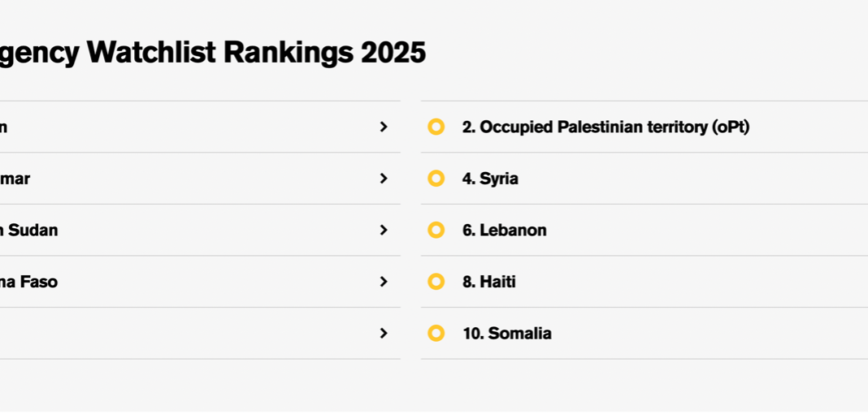Screen dimensions: 868x414
Task: Open the partially visible South Sudan entry text
Action: click(28, 230)
